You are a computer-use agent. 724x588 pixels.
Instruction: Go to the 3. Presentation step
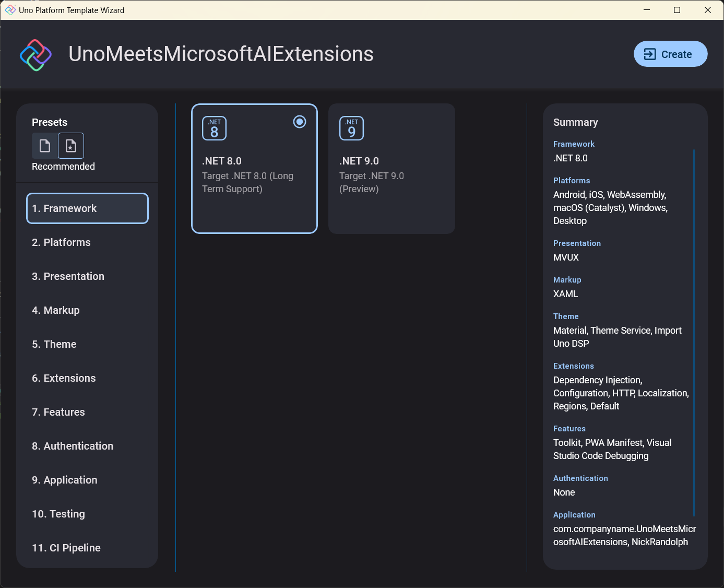coord(68,276)
